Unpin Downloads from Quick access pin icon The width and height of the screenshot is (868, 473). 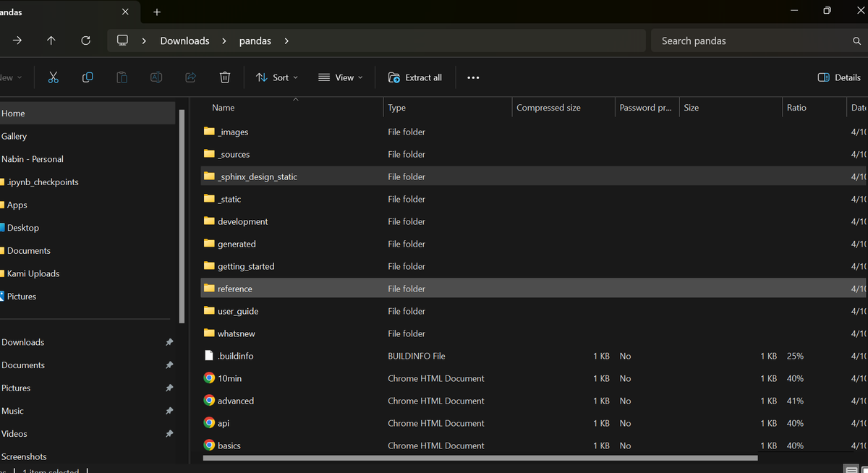point(169,342)
